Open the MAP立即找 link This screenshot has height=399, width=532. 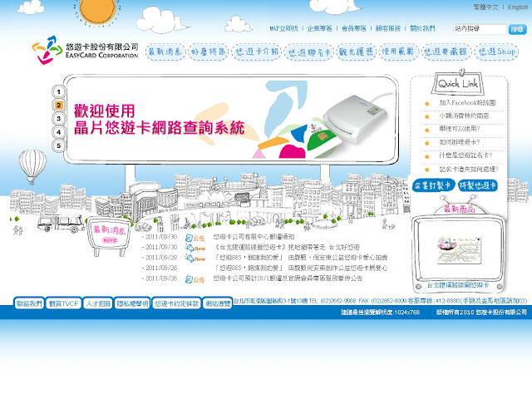283,28
